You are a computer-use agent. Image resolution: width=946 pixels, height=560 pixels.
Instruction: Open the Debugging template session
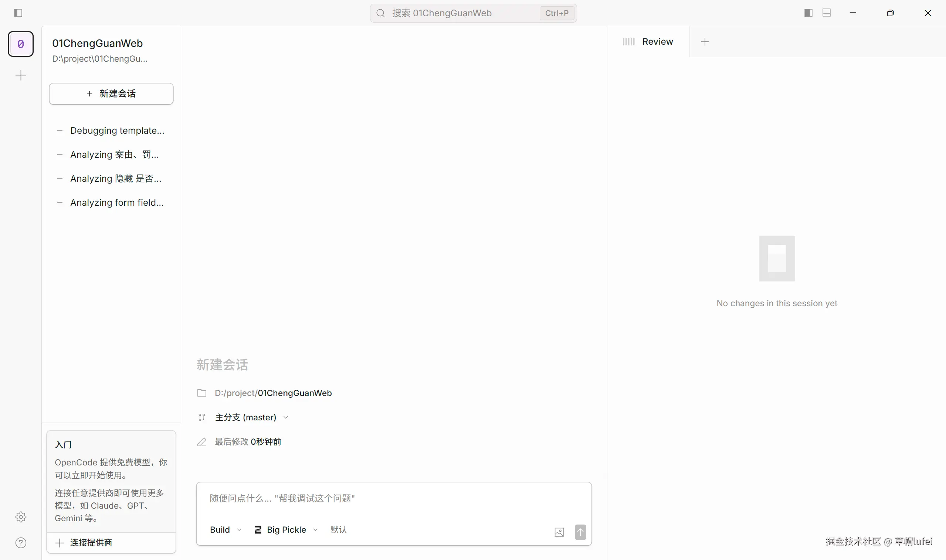(117, 130)
